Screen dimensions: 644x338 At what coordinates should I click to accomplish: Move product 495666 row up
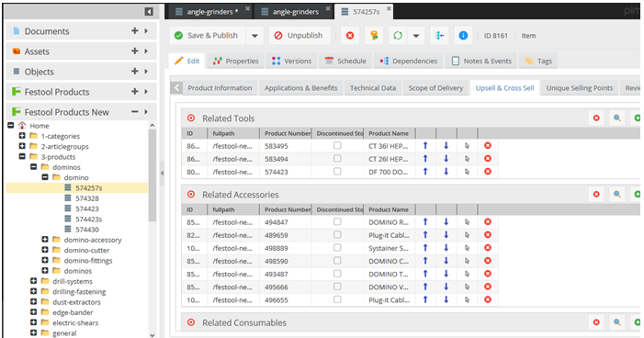pos(425,287)
